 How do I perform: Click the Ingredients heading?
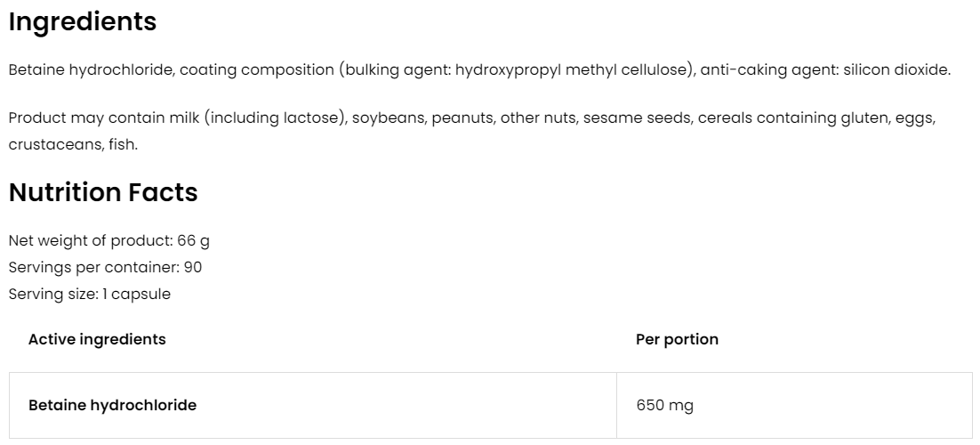83,22
